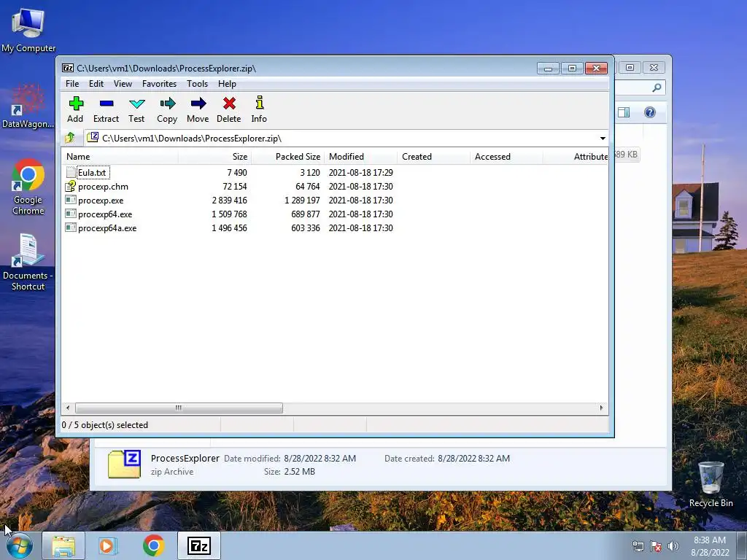Click the horizontal scrollbar thumb
The width and height of the screenshot is (747, 560).
pos(179,408)
